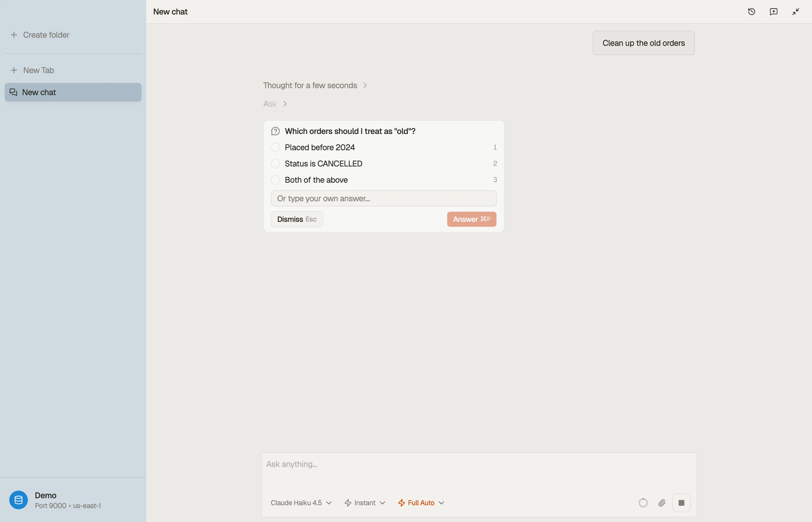Expand the Ask step details
The image size is (812, 522).
[275, 104]
